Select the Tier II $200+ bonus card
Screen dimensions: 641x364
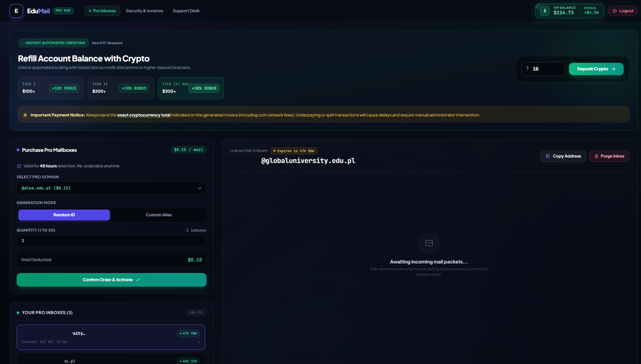(x=121, y=88)
